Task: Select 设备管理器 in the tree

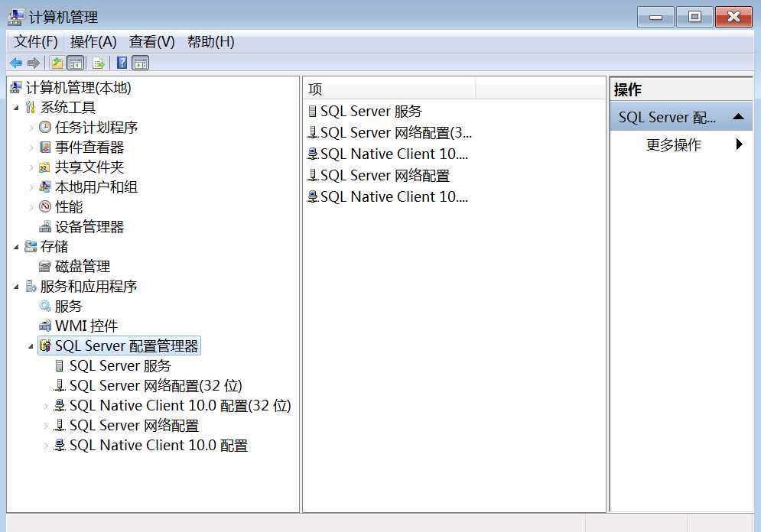Action: [x=89, y=226]
